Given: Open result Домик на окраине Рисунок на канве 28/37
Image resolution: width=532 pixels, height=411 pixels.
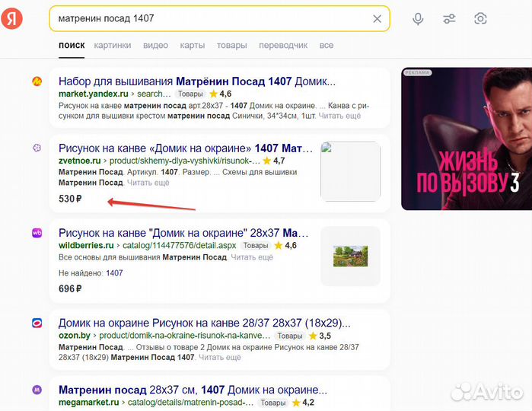Looking at the screenshot, I should [204, 323].
